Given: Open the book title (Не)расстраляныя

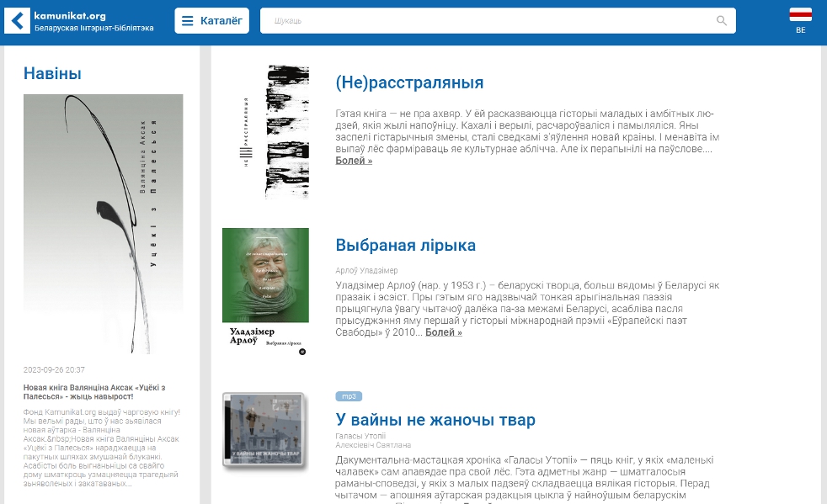Looking at the screenshot, I should (x=410, y=82).
